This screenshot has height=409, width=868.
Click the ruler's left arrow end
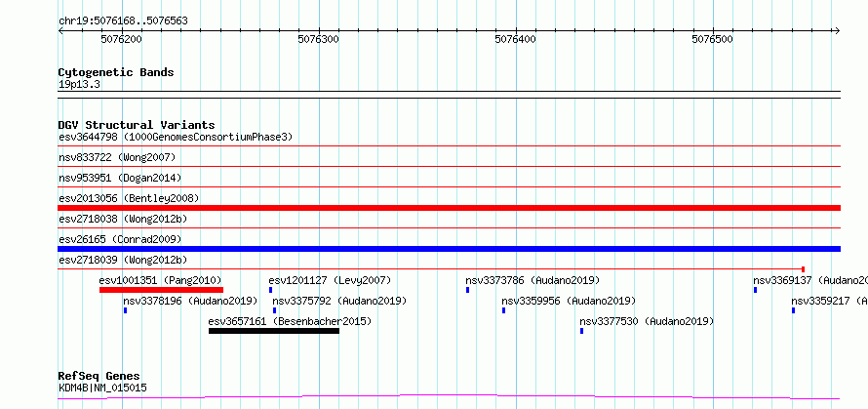pyautogui.click(x=60, y=31)
